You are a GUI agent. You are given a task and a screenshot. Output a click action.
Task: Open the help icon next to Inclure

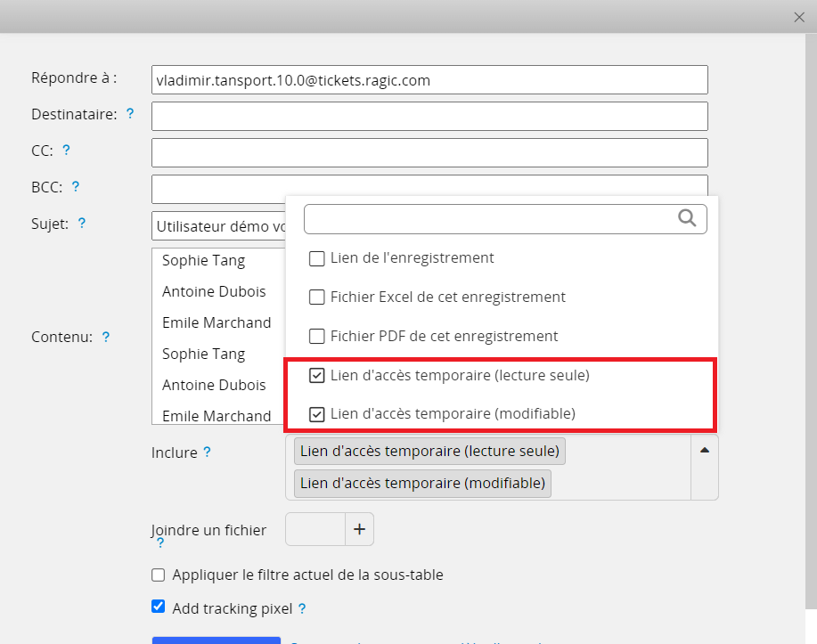(x=207, y=452)
